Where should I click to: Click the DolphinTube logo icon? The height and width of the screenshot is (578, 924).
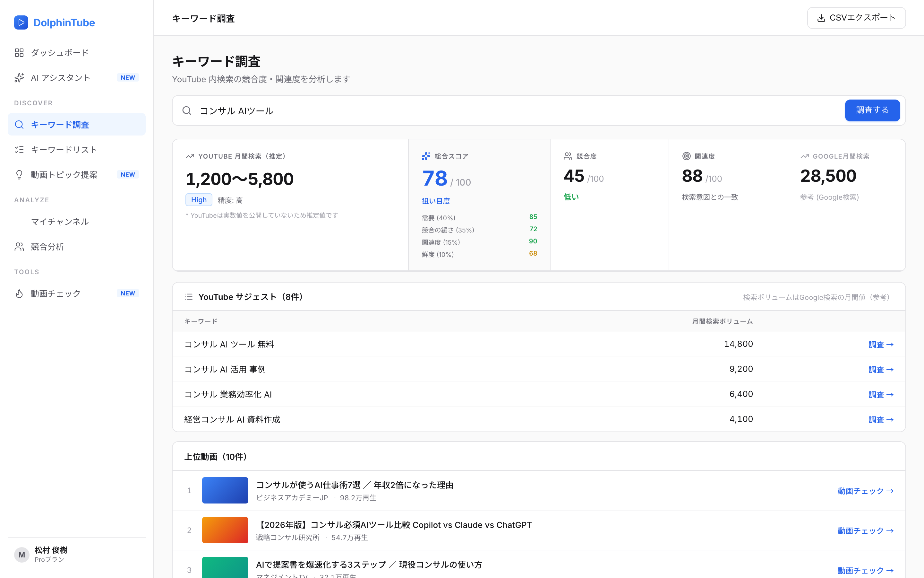click(x=21, y=22)
